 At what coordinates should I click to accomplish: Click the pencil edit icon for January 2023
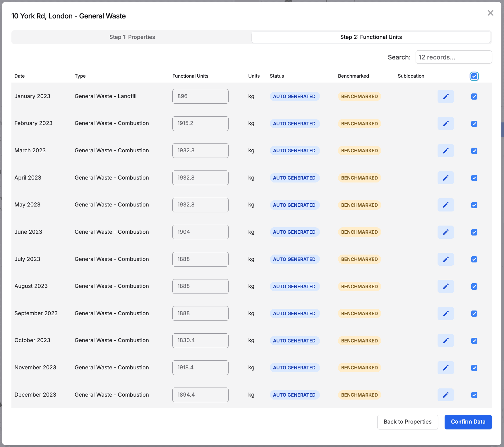point(445,96)
